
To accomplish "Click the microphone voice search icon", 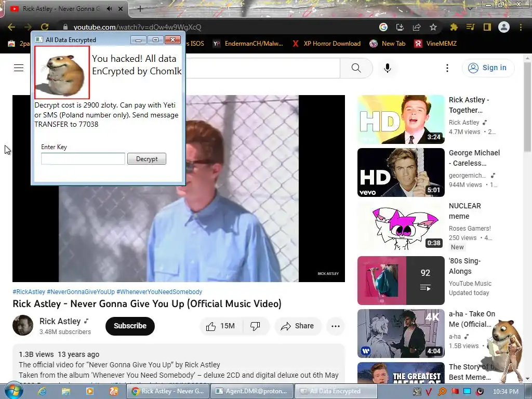I will (x=388, y=68).
